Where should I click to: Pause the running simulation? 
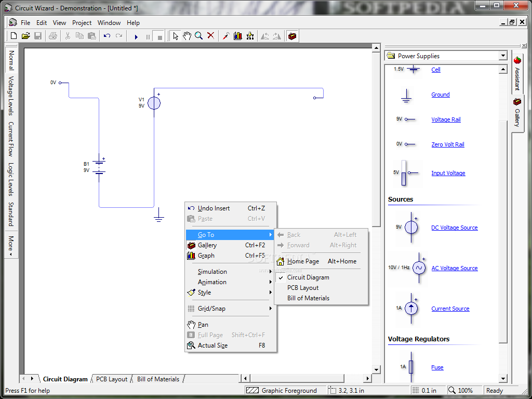(148, 36)
